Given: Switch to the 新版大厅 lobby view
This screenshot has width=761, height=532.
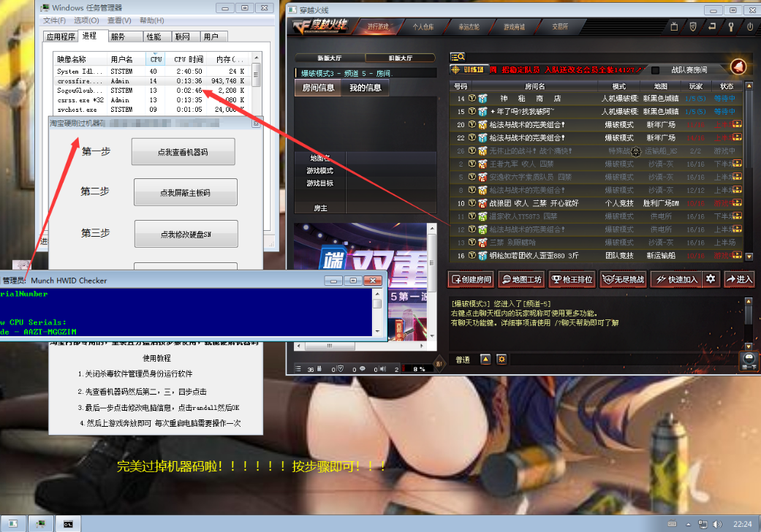Looking at the screenshot, I should pos(330,58).
